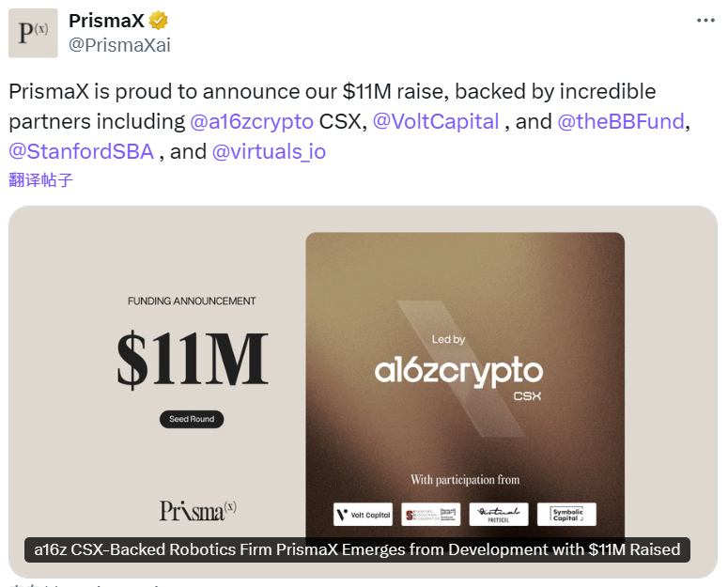Open the PrismaX profile avatar
The image size is (728, 587).
tap(33, 34)
